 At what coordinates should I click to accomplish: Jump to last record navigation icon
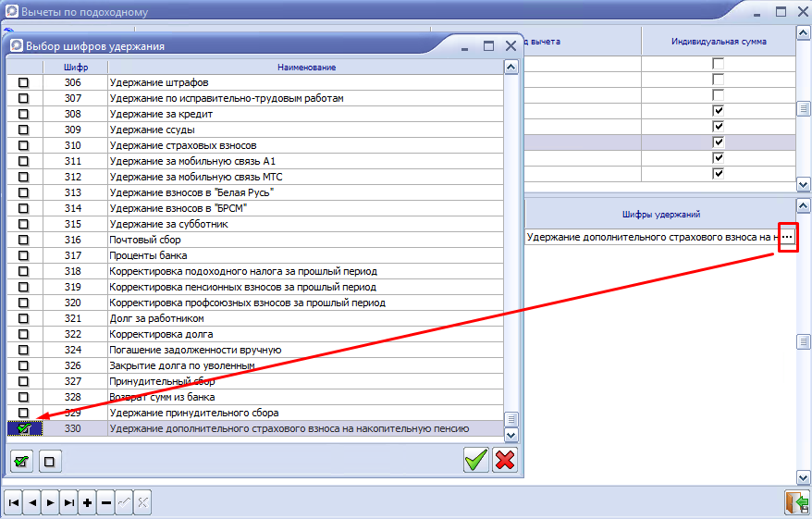point(68,502)
